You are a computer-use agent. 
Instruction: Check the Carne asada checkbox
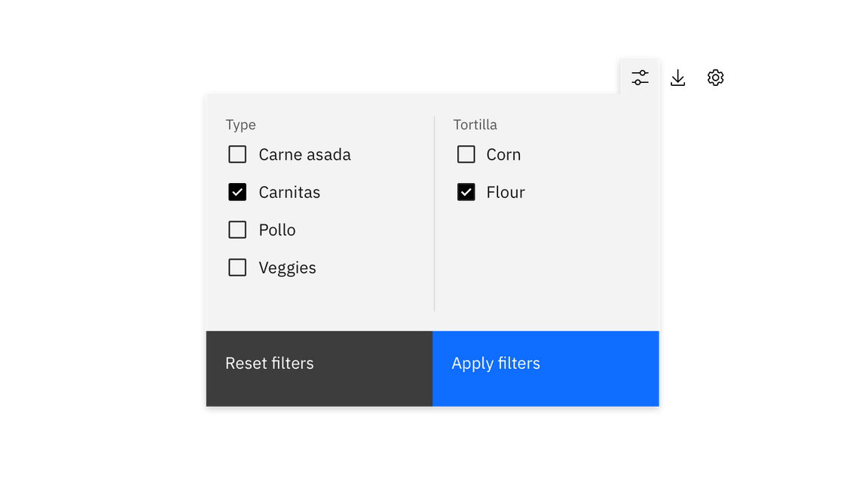(237, 154)
